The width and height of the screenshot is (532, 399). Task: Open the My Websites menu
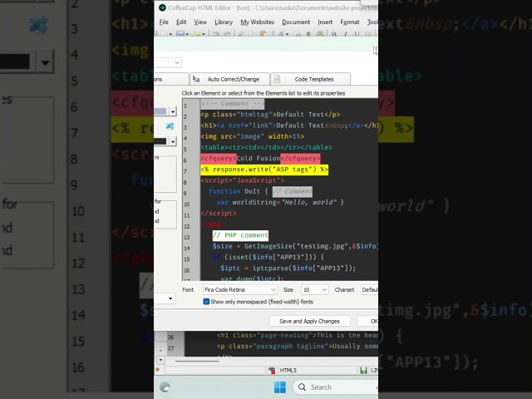pyautogui.click(x=257, y=22)
